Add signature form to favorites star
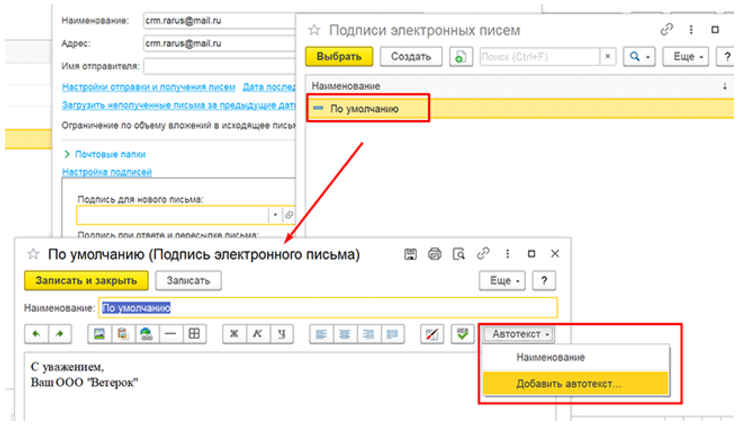The image size is (739, 429). click(x=32, y=254)
